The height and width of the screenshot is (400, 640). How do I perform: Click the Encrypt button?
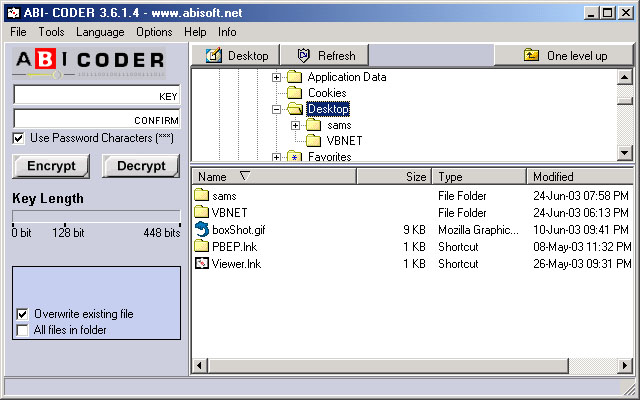[51, 166]
